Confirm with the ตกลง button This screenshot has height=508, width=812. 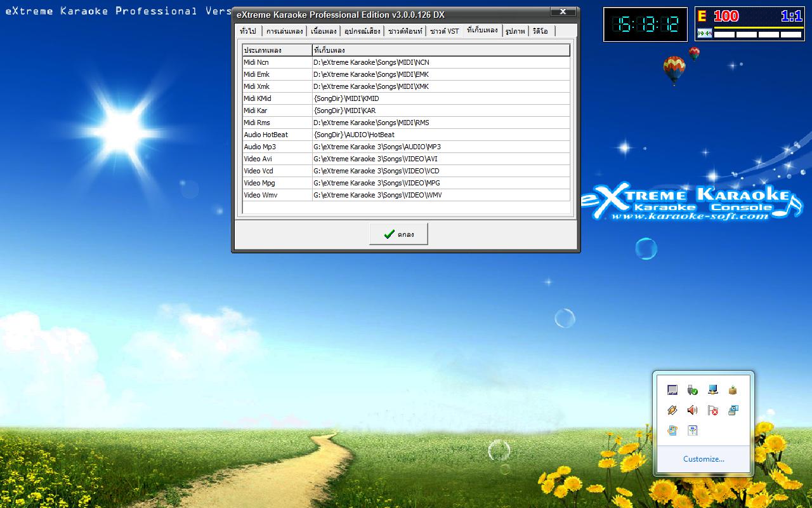(x=398, y=234)
